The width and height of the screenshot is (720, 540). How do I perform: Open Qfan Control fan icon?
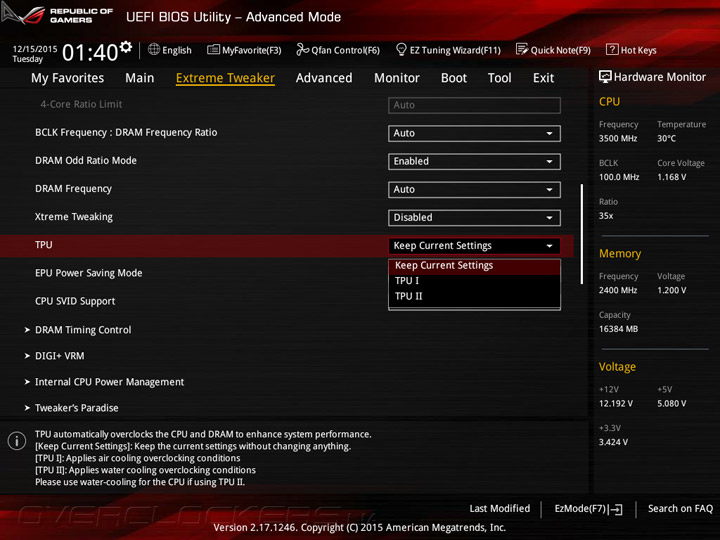[302, 49]
